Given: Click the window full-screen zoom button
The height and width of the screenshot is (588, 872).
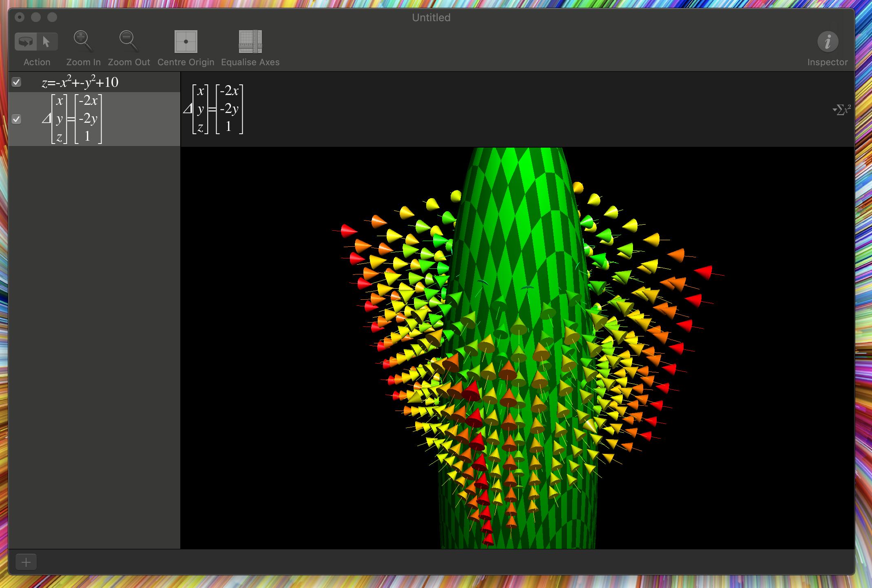Looking at the screenshot, I should coord(52,17).
